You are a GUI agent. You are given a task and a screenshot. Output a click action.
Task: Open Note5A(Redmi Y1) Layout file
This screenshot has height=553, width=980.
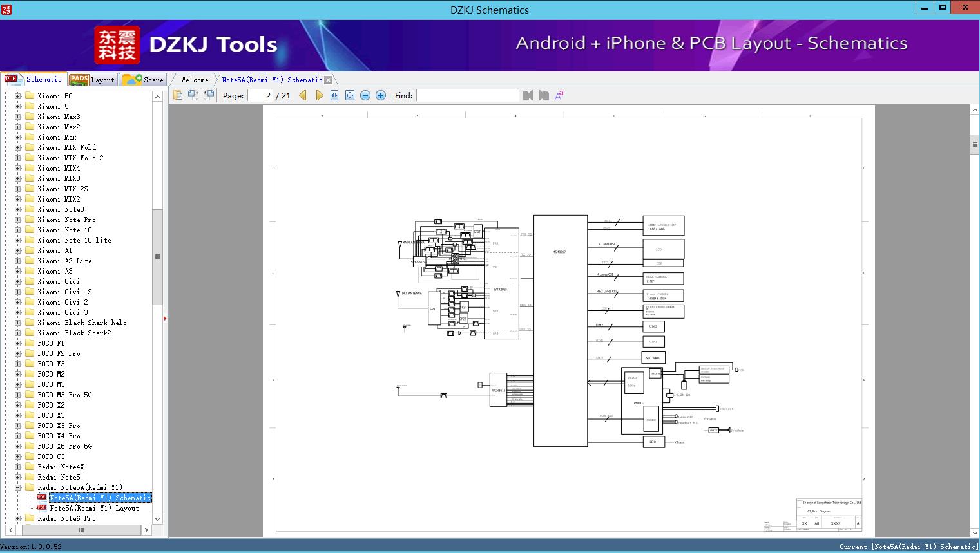(x=94, y=508)
